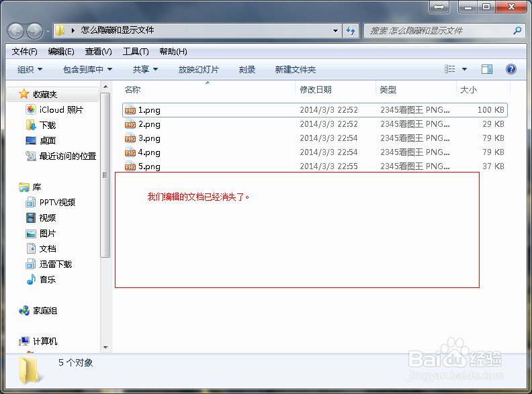Open the 文件(F) menu
532x394 pixels.
pos(24,52)
